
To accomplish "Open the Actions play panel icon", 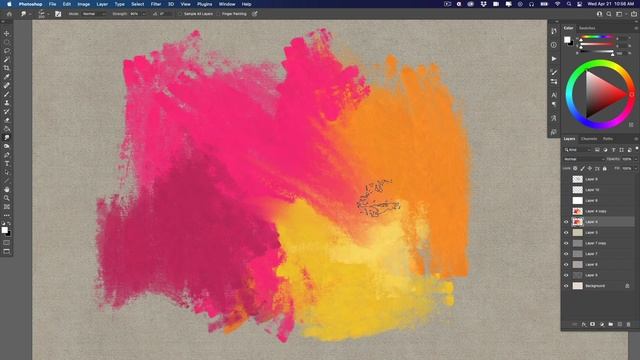I will 554,59.
